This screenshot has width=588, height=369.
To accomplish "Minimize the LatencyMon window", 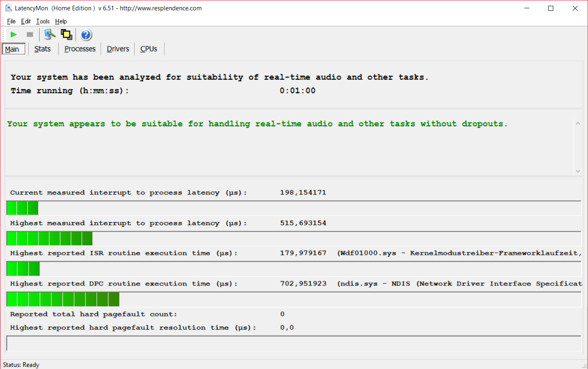I will pyautogui.click(x=527, y=8).
